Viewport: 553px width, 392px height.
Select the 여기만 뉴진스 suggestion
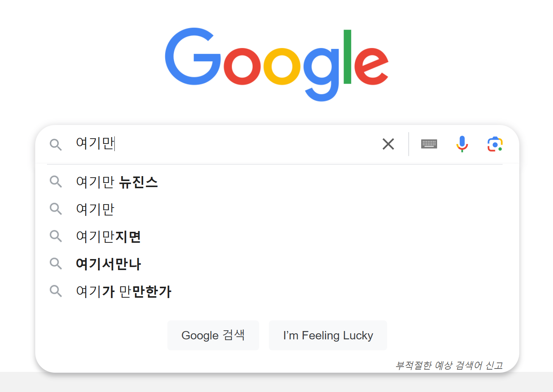[x=117, y=182]
